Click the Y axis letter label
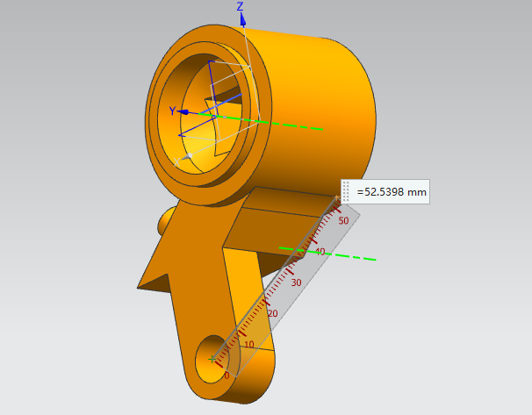532x415 pixels. [173, 111]
